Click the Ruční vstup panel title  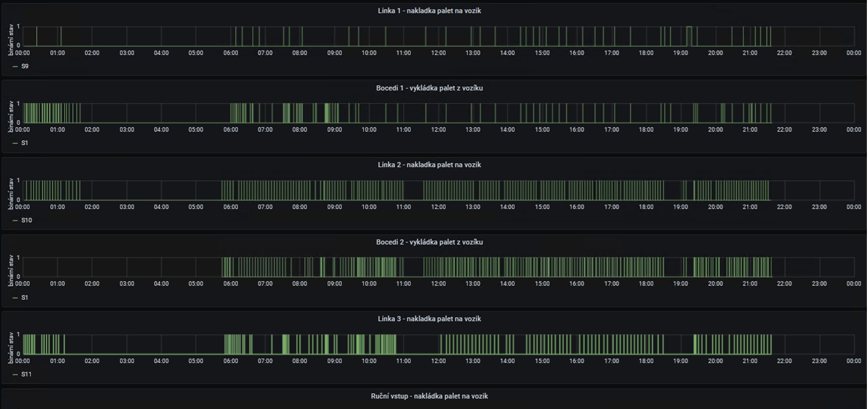click(x=429, y=396)
